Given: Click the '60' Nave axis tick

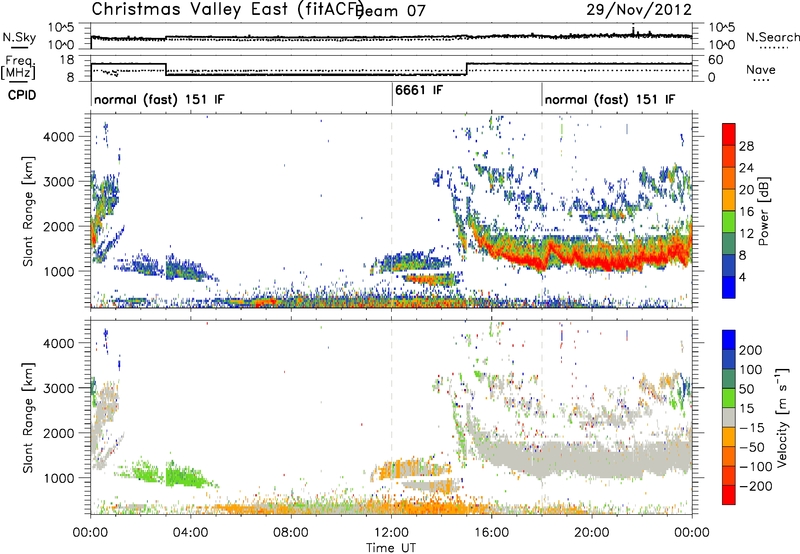Looking at the screenshot, I should point(716,60).
